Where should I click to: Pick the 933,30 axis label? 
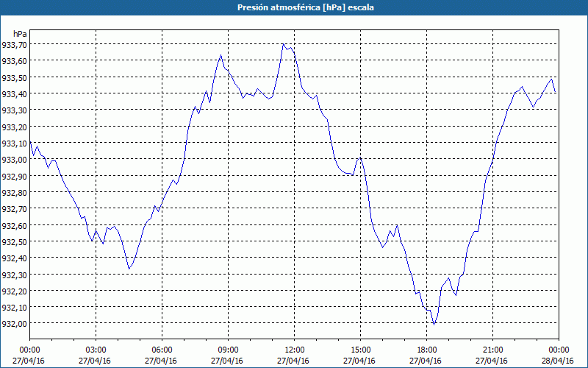pos(14,110)
